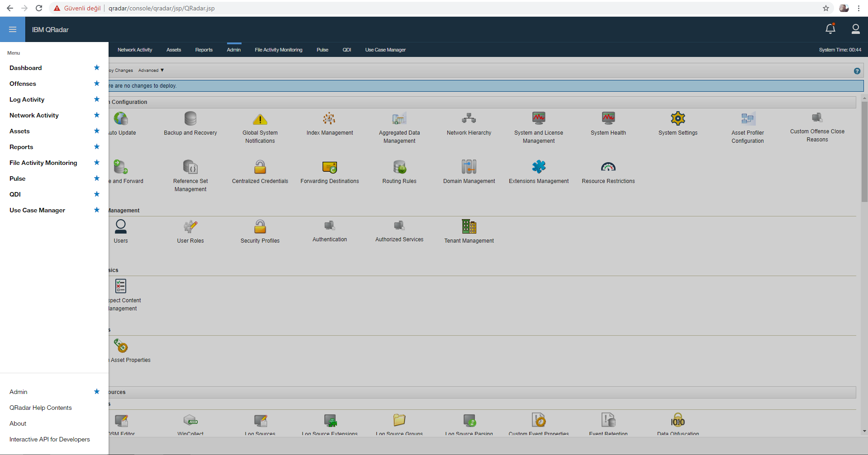Open Chrome three-dot menu

859,8
